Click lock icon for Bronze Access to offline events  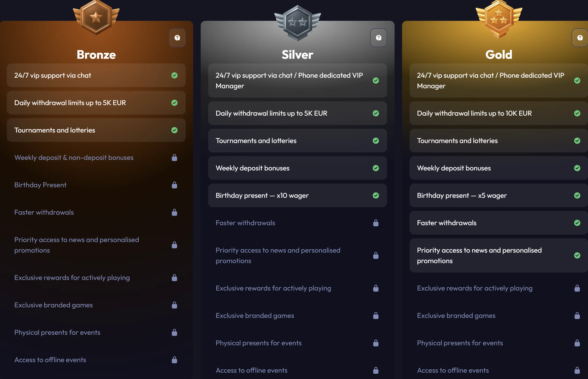coord(174,360)
